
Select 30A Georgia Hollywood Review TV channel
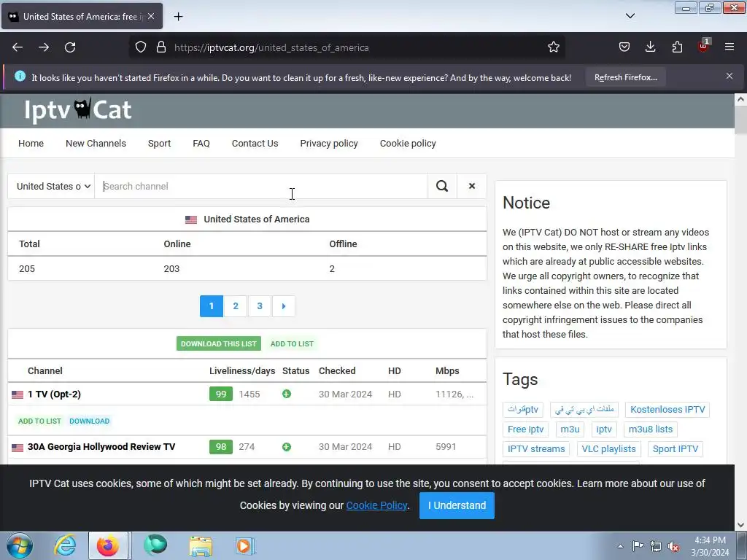tap(101, 447)
